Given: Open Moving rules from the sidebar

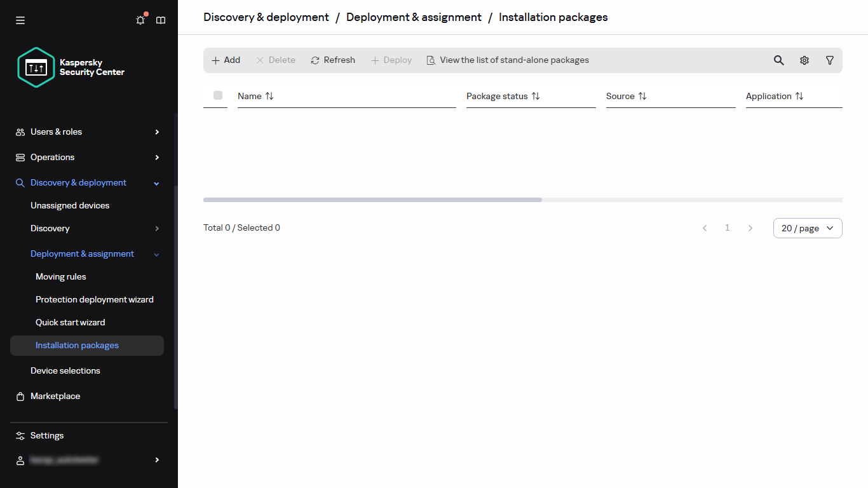Looking at the screenshot, I should [60, 276].
